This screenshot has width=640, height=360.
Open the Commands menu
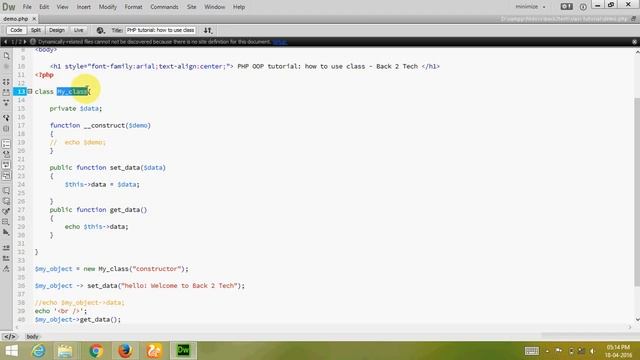coord(164,7)
